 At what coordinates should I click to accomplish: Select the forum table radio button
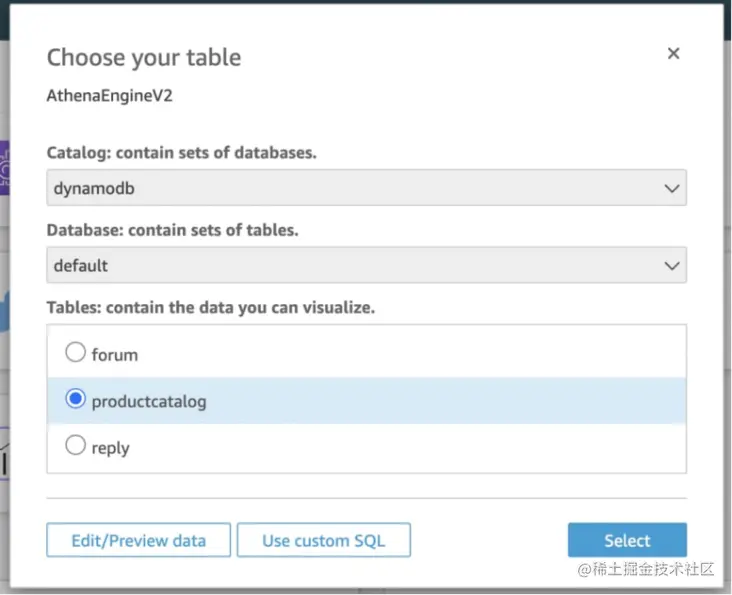pos(76,353)
